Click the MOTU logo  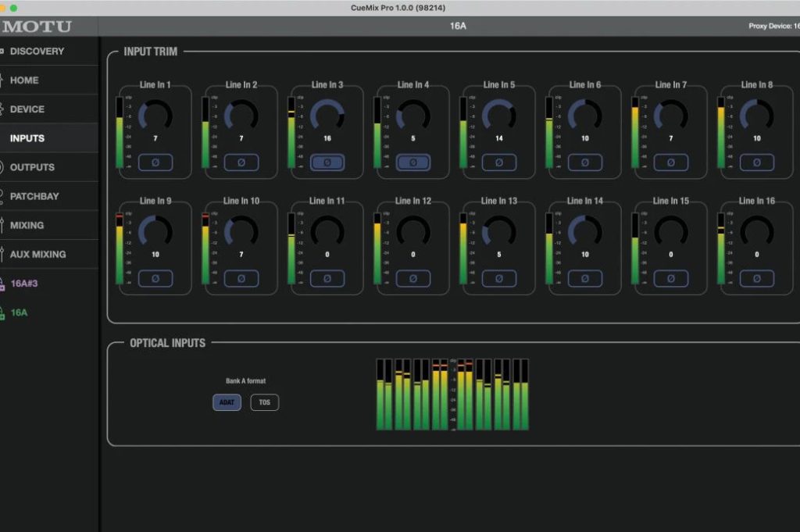(x=37, y=27)
